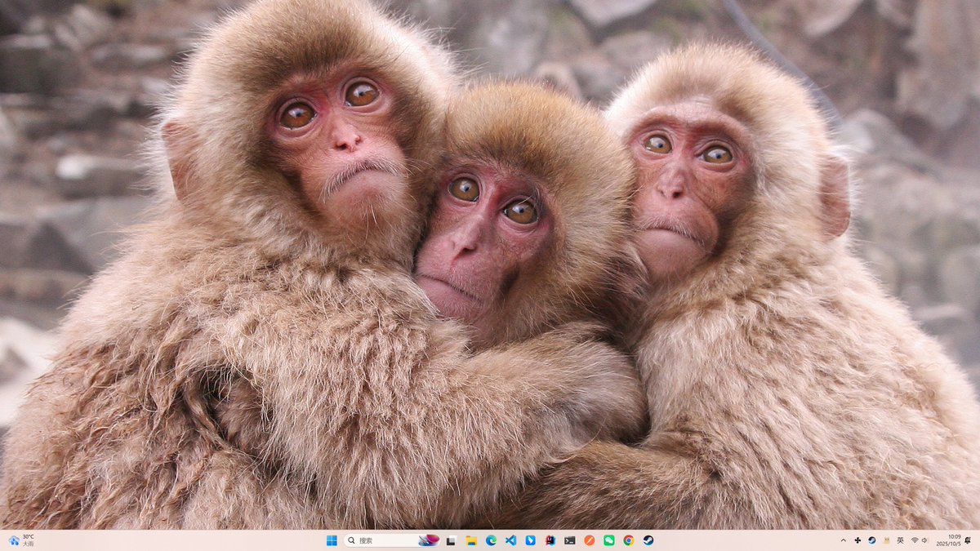This screenshot has width=980, height=551.
Task: Click the fan icon in the system tray
Action: [857, 540]
